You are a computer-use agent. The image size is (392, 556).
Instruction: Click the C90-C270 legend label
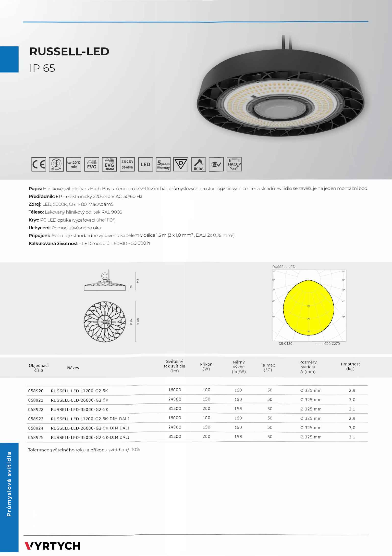point(332,344)
